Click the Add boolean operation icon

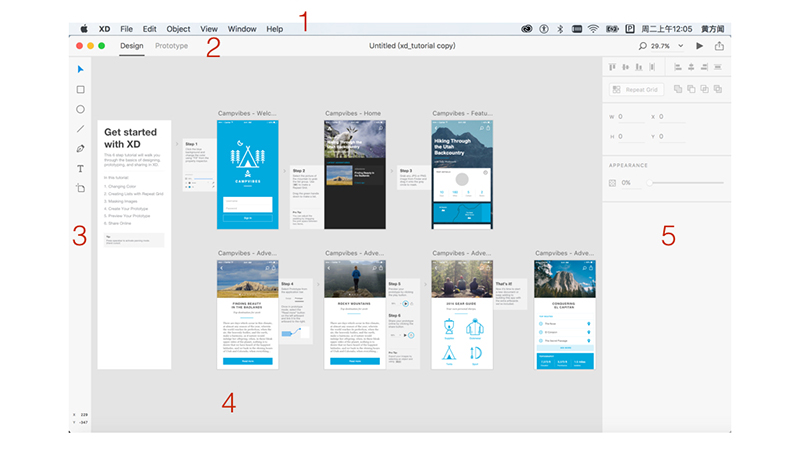tap(678, 89)
